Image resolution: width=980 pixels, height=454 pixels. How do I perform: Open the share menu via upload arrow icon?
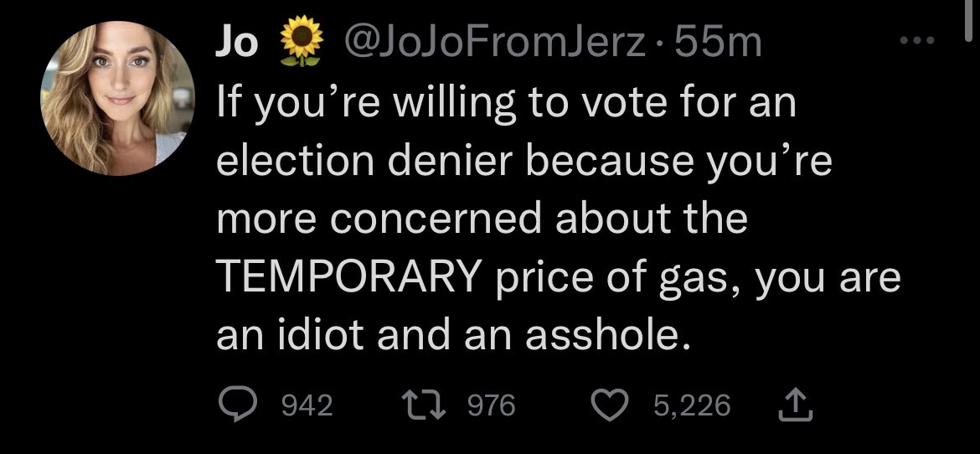[795, 405]
